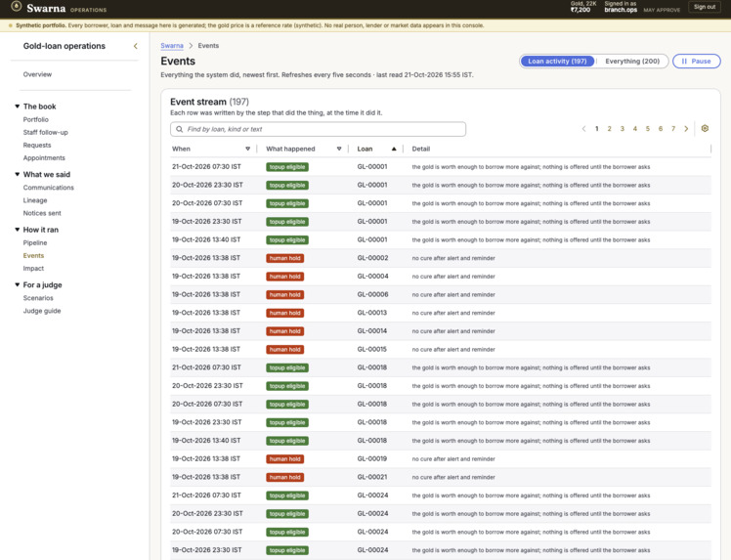
Task: Focus the Find by loan search field
Action: [x=318, y=129]
